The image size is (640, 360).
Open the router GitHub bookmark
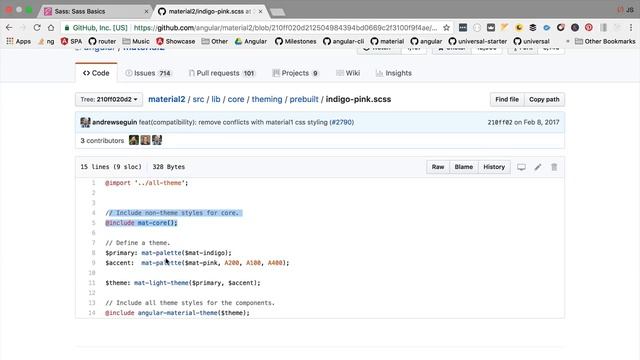pyautogui.click(x=102, y=41)
